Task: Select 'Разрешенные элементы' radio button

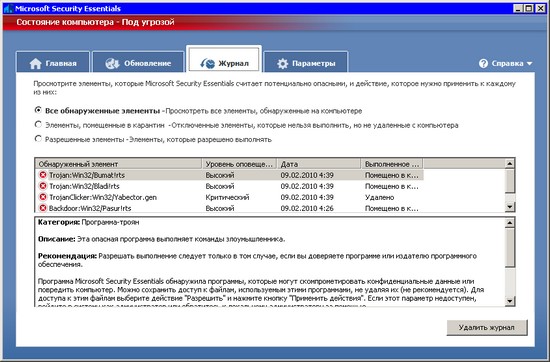Action: click(x=38, y=139)
